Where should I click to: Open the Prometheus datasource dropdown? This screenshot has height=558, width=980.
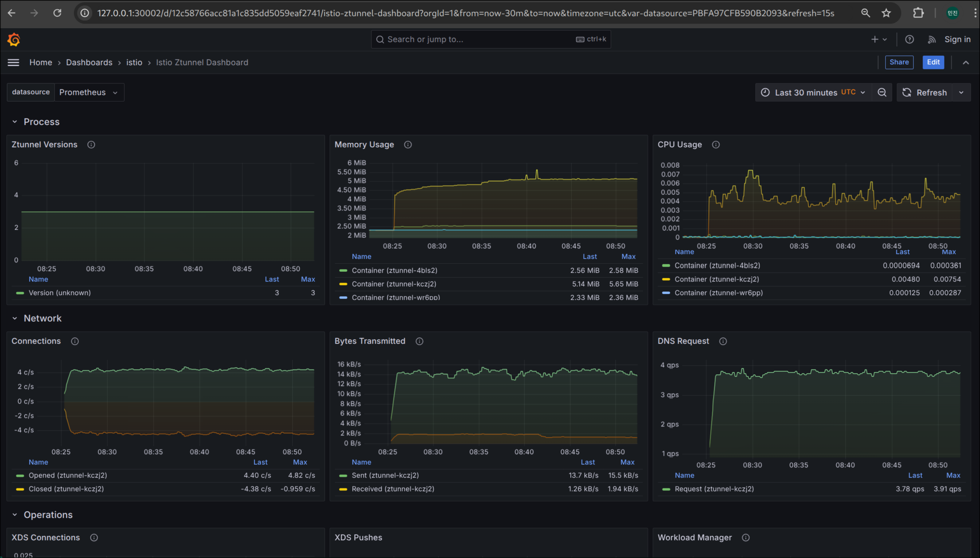[89, 92]
